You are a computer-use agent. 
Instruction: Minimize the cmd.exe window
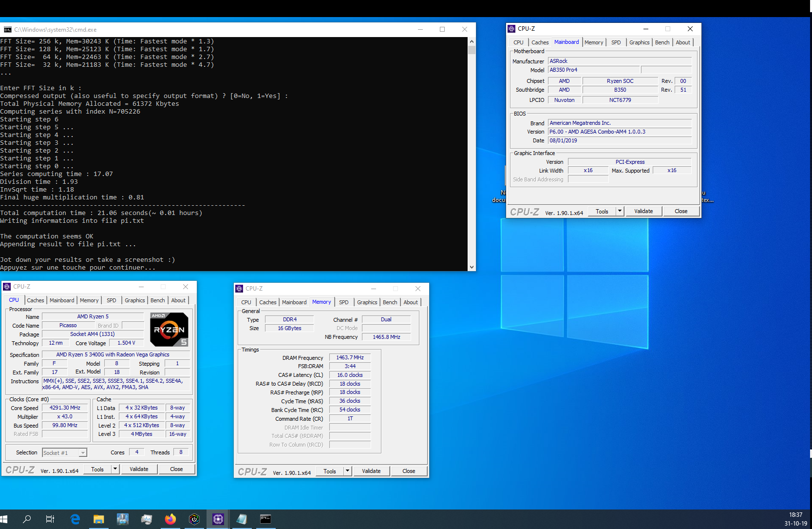420,29
